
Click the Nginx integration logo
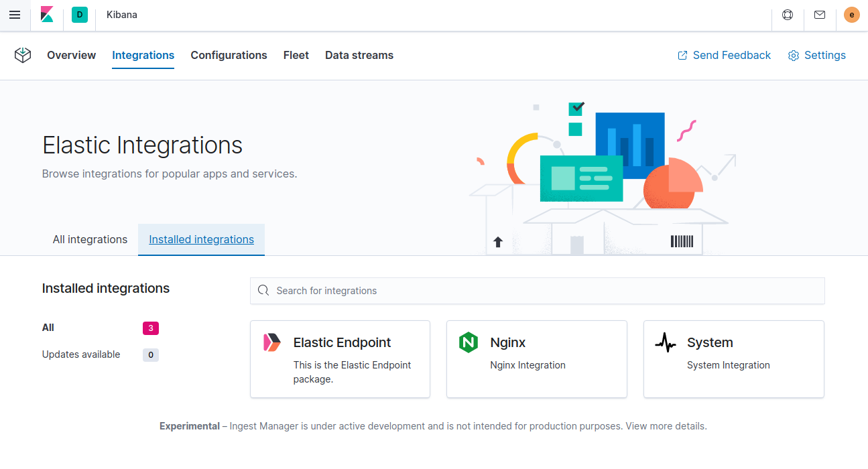(x=469, y=342)
